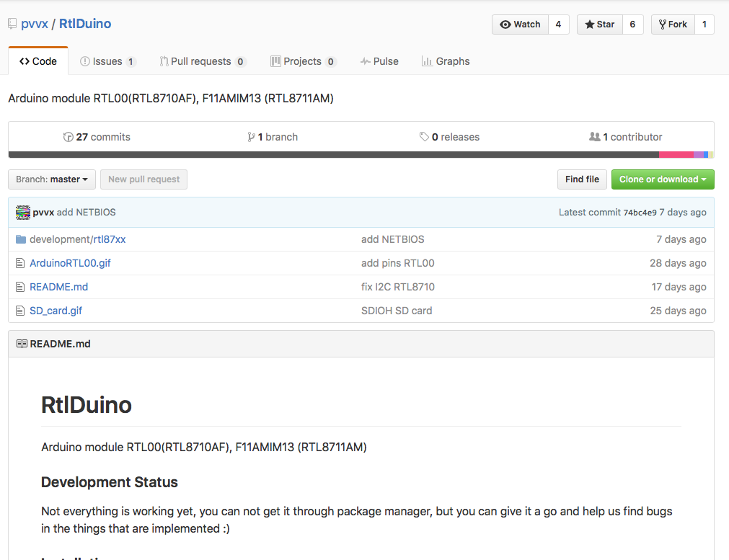The image size is (729, 560).
Task: Click the tag icon beside 0 releases
Action: 424,137
